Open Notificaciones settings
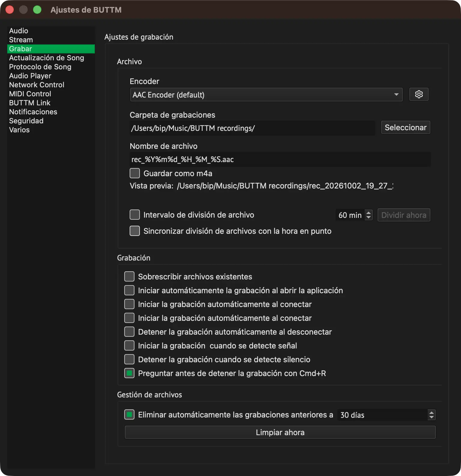 coord(51,112)
